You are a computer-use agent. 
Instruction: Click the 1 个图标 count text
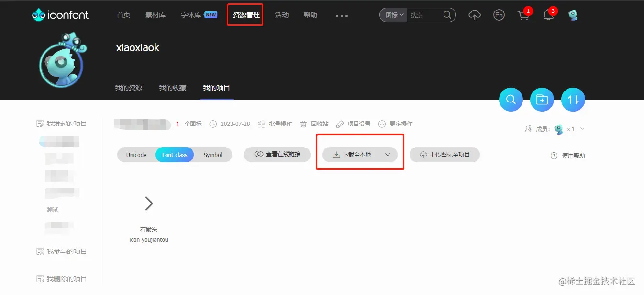189,124
